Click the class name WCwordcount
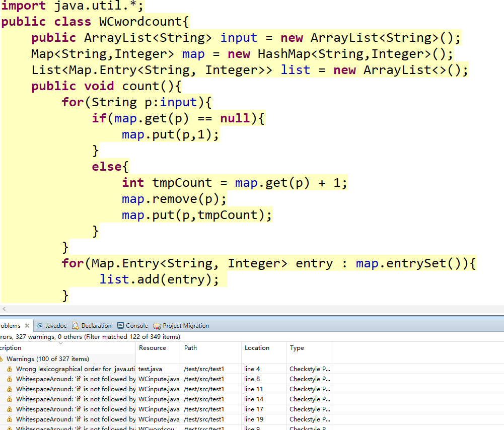The width and height of the screenshot is (504, 430). (141, 22)
